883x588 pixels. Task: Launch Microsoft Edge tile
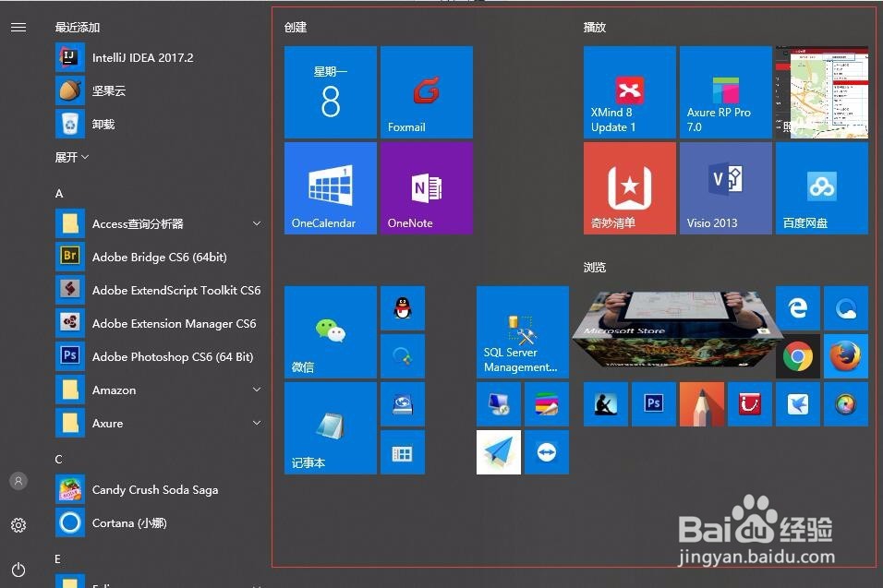(x=797, y=307)
